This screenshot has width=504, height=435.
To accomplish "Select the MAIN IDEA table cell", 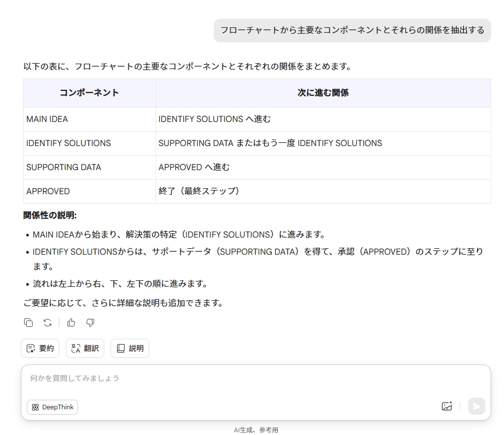I will point(89,119).
